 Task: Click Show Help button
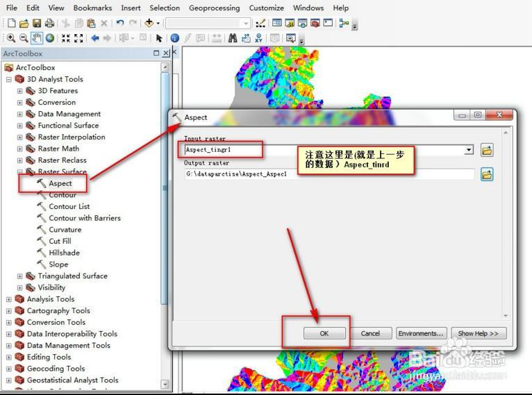pyautogui.click(x=479, y=333)
